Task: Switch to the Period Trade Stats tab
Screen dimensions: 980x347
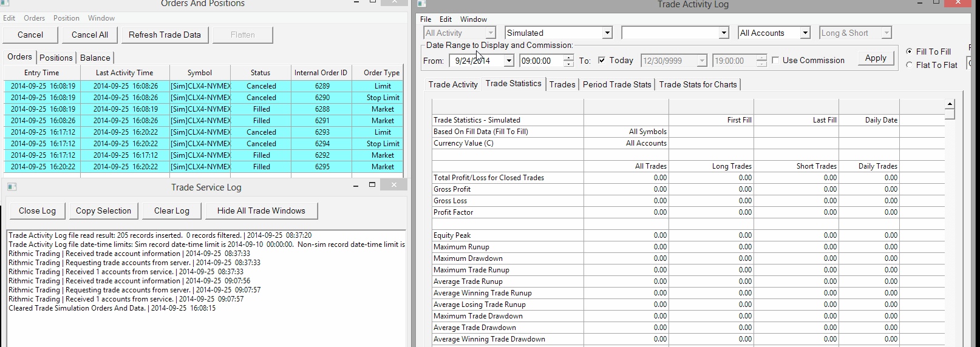Action: coord(617,84)
